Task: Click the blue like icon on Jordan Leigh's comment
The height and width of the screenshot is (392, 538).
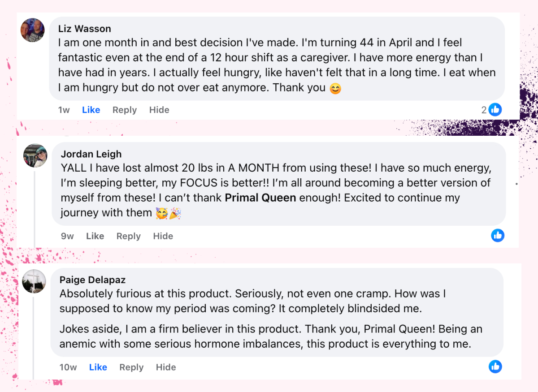Action: tap(498, 235)
